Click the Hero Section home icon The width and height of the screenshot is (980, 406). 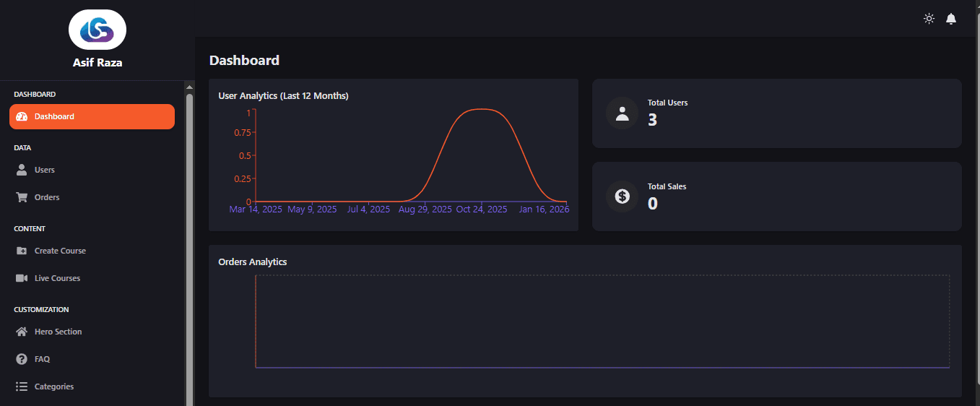pos(22,332)
